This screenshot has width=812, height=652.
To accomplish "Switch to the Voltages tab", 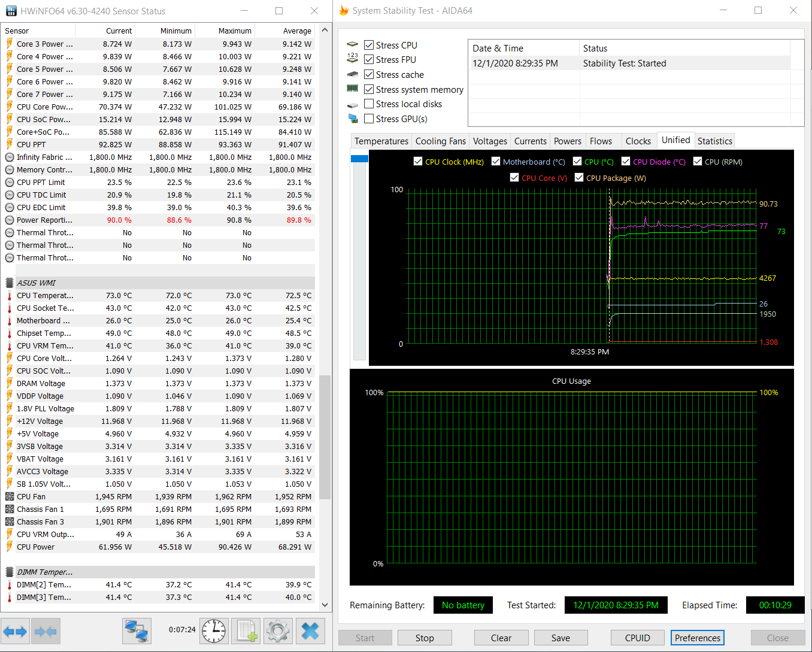I will pyautogui.click(x=490, y=141).
